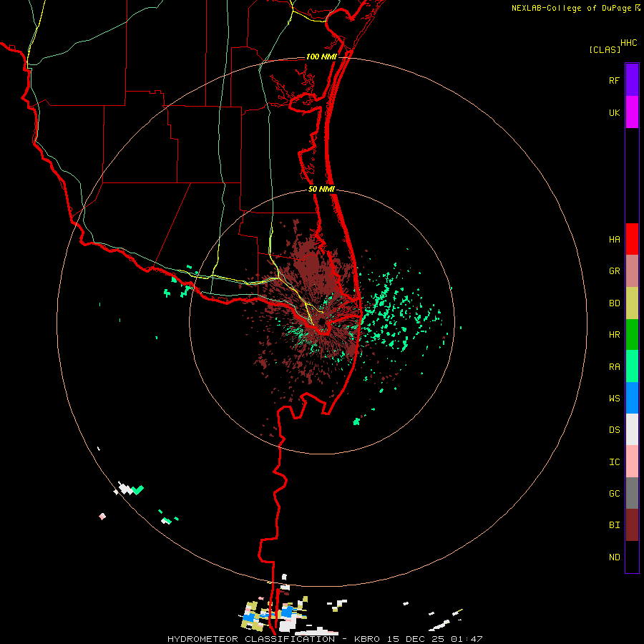Click the DS white legend swatch
Screen dimensions: 644x644
[x=632, y=429]
